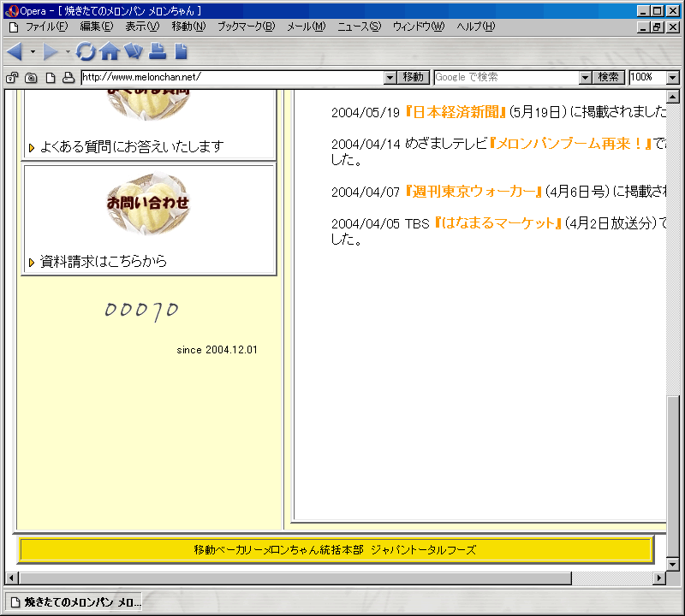Open the メール(M) menu
Screen dimensions: 685x616
coord(307,27)
